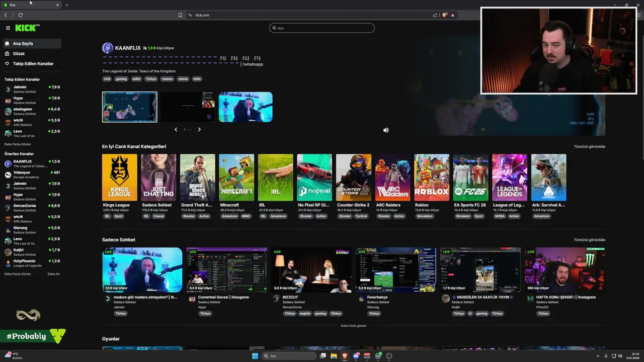Show next featured stream with right arrow
Image resolution: width=644 pixels, height=362 pixels.
tap(199, 129)
